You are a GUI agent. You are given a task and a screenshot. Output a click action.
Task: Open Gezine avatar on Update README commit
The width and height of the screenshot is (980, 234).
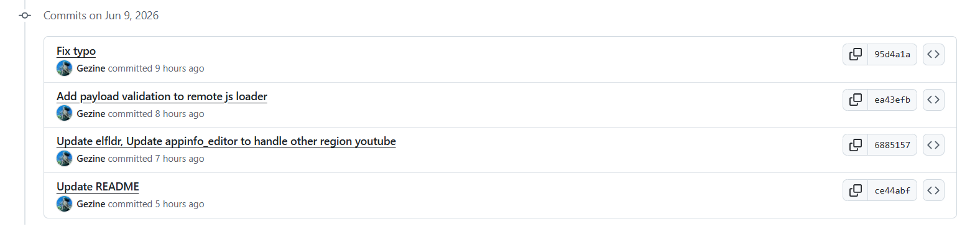tap(64, 204)
